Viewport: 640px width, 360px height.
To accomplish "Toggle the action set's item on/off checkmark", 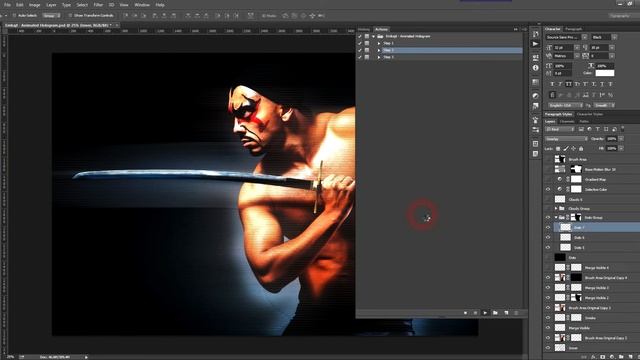I will point(360,36).
